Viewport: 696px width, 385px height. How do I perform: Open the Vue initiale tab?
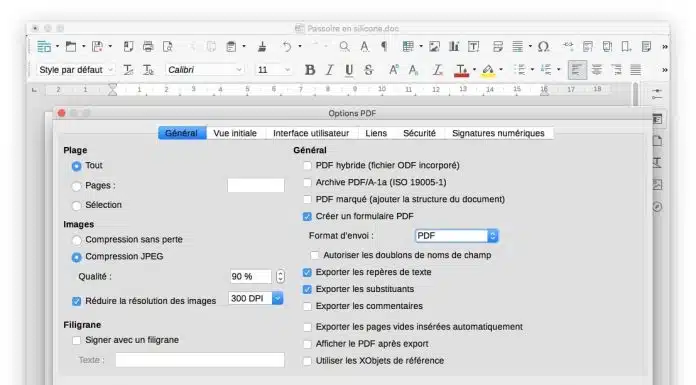coord(235,133)
